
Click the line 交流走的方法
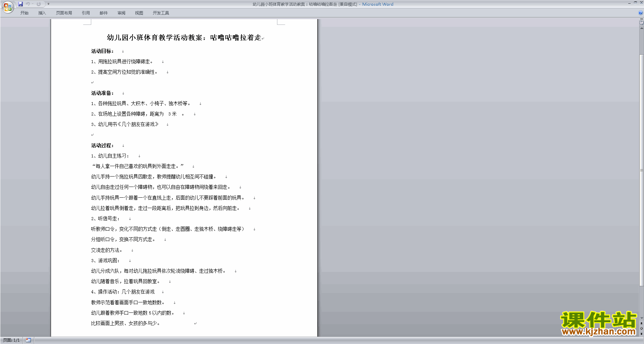tap(107, 250)
